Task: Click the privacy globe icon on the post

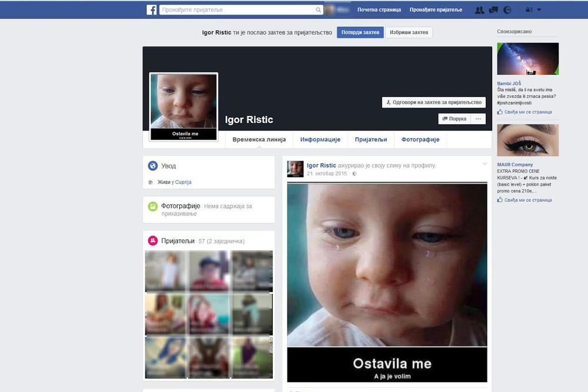Action: pos(354,174)
